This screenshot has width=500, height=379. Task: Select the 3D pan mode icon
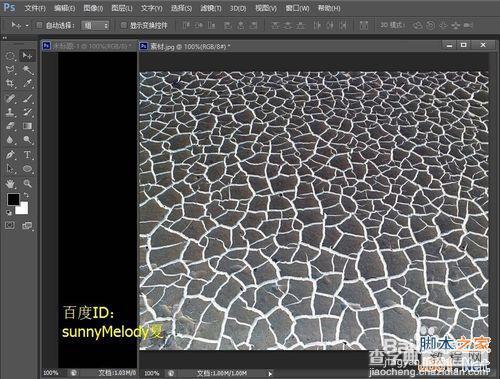coord(443,25)
